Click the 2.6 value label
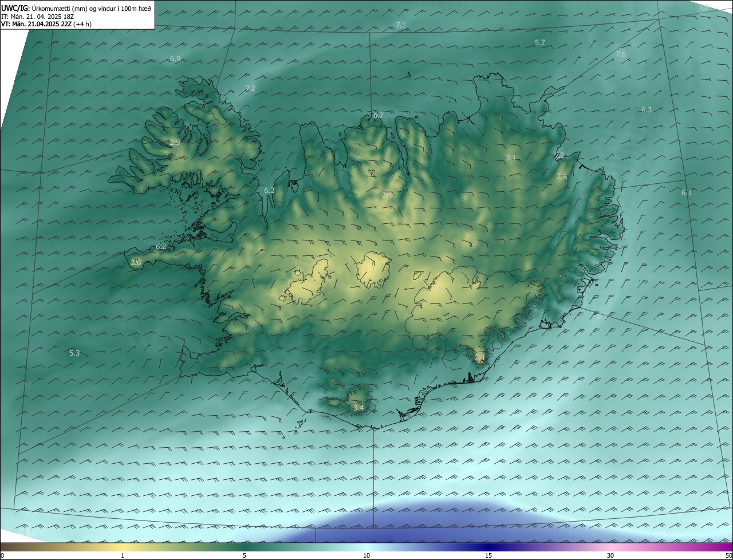Screen dimensions: 733x560 [136, 263]
